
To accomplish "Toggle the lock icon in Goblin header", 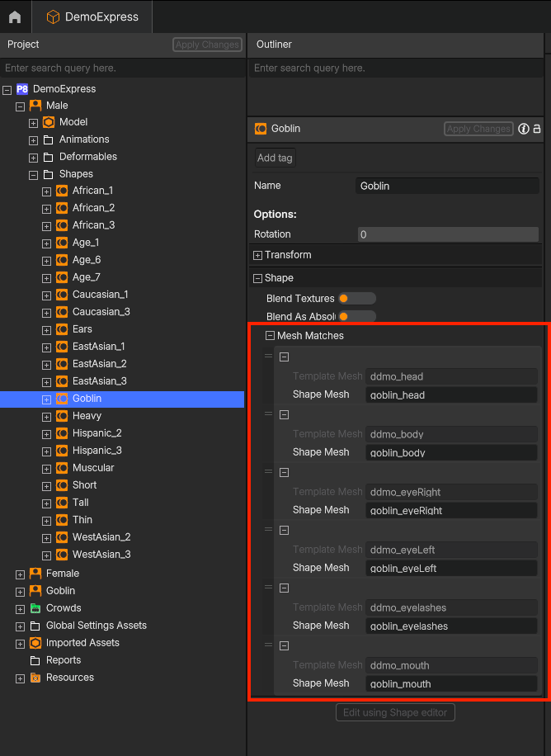I will (536, 129).
